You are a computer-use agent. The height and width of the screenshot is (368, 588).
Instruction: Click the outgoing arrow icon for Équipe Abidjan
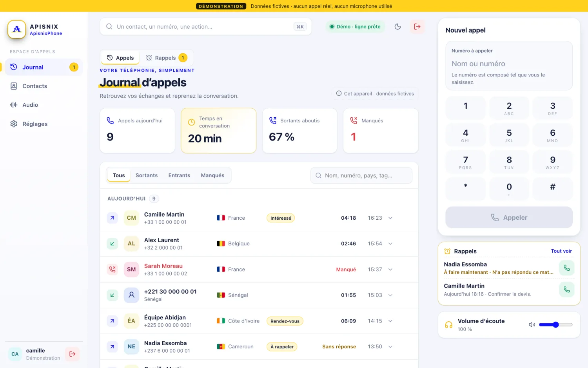click(x=113, y=321)
